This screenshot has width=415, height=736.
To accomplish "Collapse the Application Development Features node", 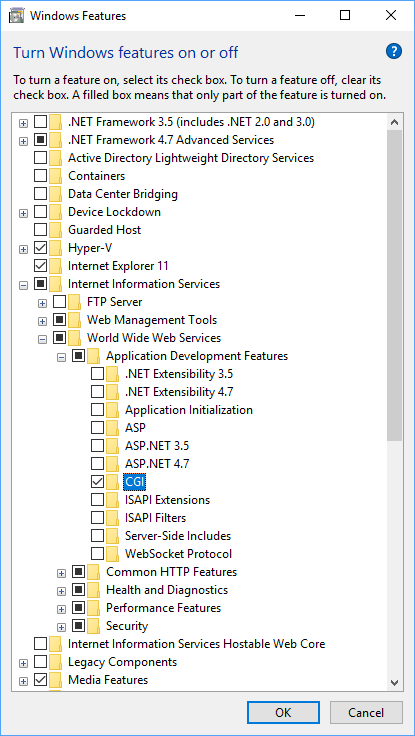I will [61, 357].
